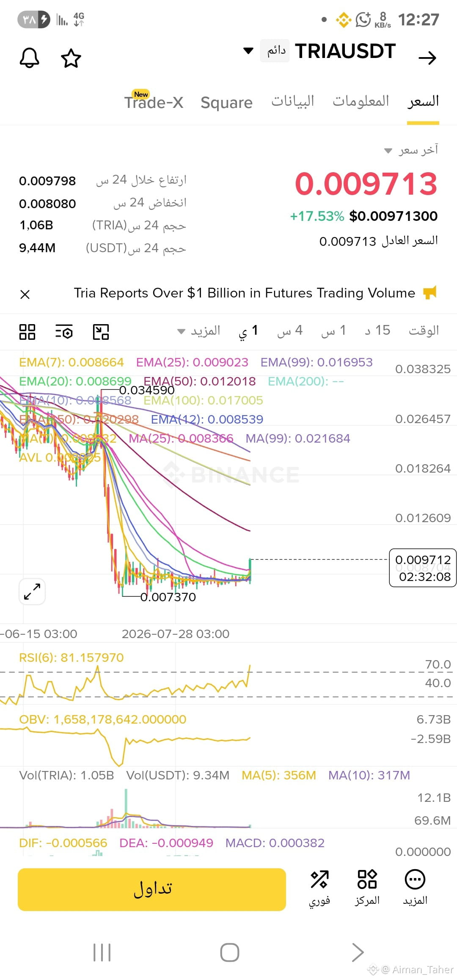Switch to the Square tab
This screenshot has height=980, width=457.
click(x=226, y=102)
